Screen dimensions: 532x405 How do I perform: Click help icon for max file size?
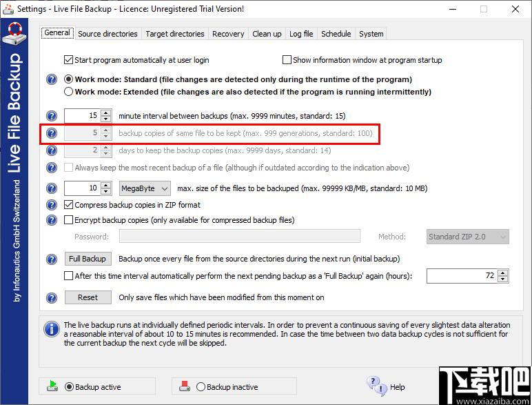click(52, 188)
